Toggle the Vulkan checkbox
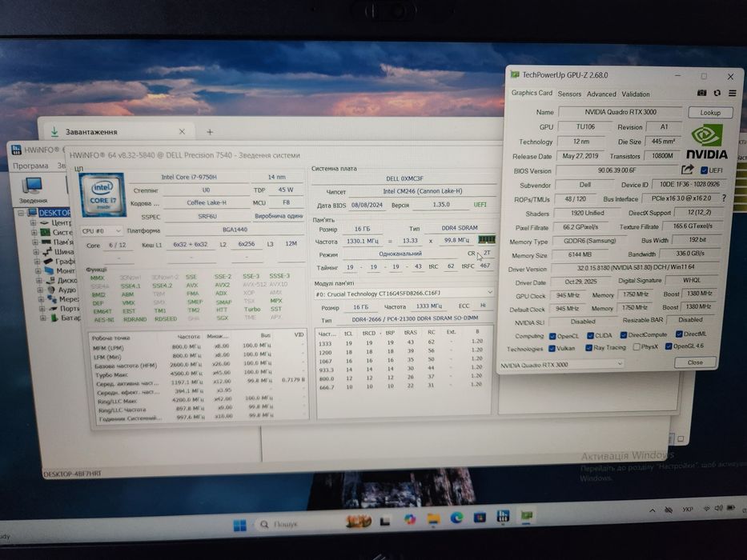This screenshot has height=560, width=747. [552, 349]
